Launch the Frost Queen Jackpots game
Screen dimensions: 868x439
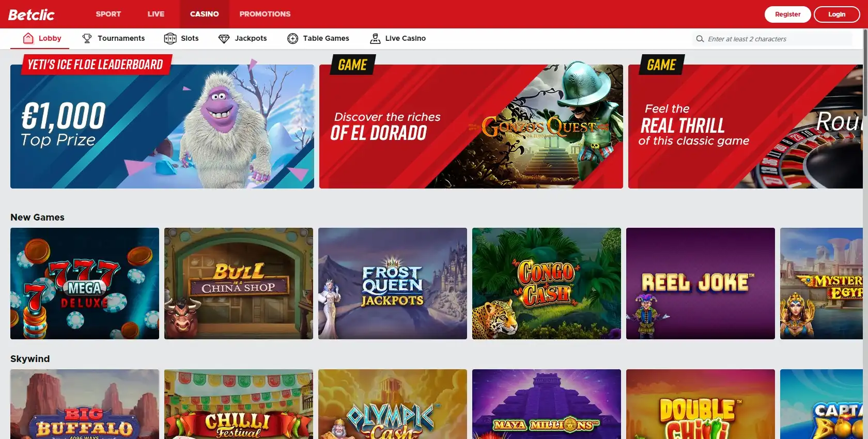tap(392, 284)
